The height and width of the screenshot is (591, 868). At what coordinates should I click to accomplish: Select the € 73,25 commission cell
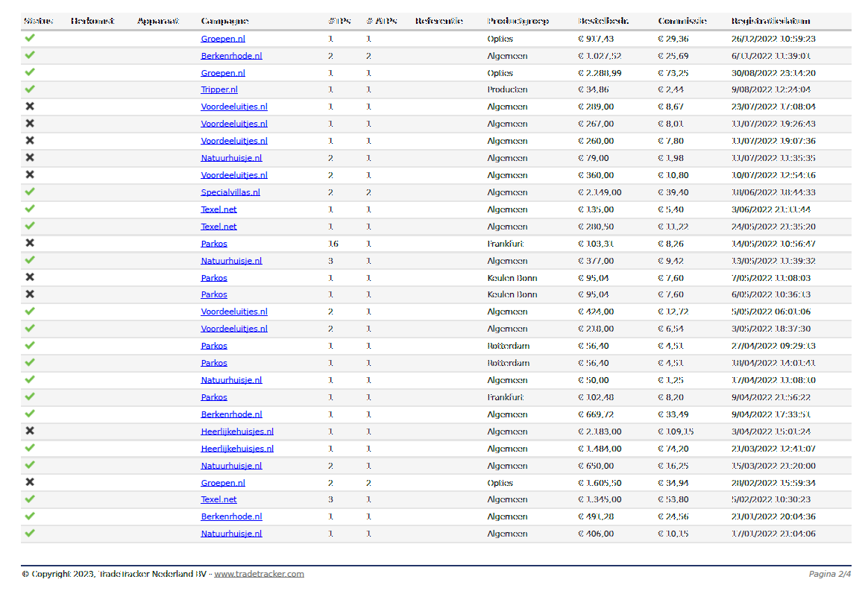click(x=673, y=73)
